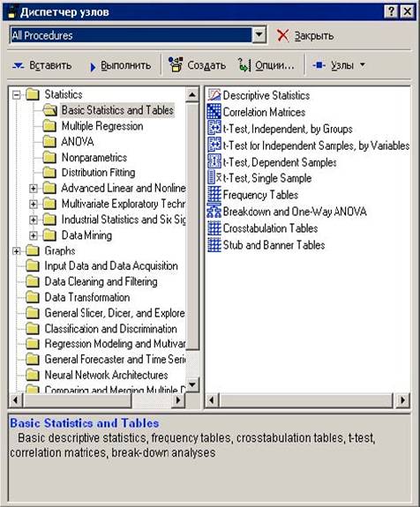The height and width of the screenshot is (507, 420).
Task: Click tree panel vertical scrollbar down arrow
Action: [x=192, y=384]
